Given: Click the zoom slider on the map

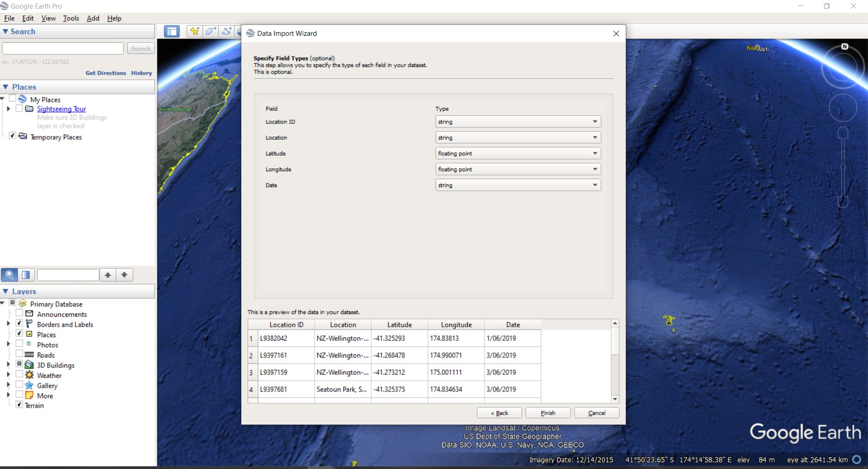Looking at the screenshot, I should 843,168.
